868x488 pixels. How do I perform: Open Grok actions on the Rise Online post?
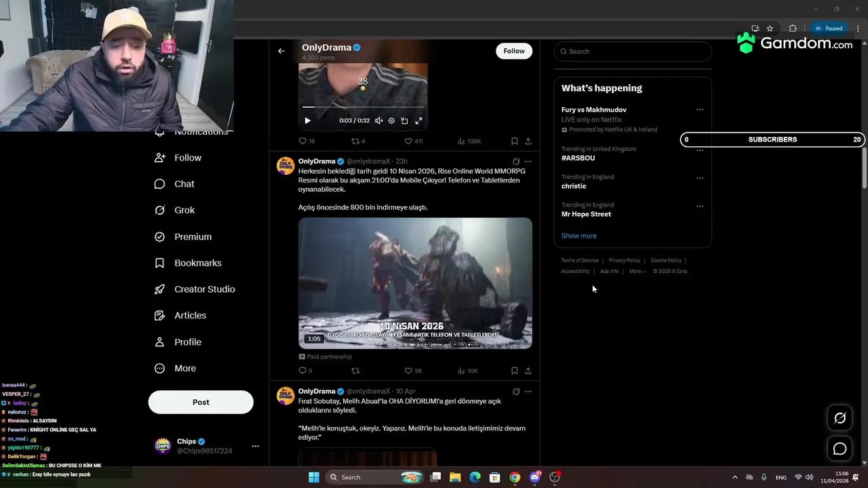pos(516,161)
